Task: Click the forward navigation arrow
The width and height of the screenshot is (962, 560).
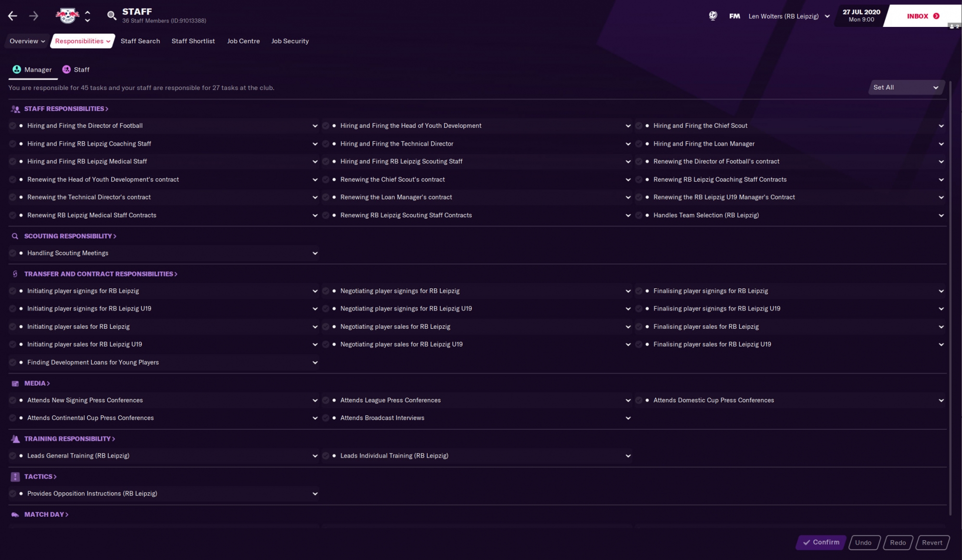Action: [x=34, y=16]
